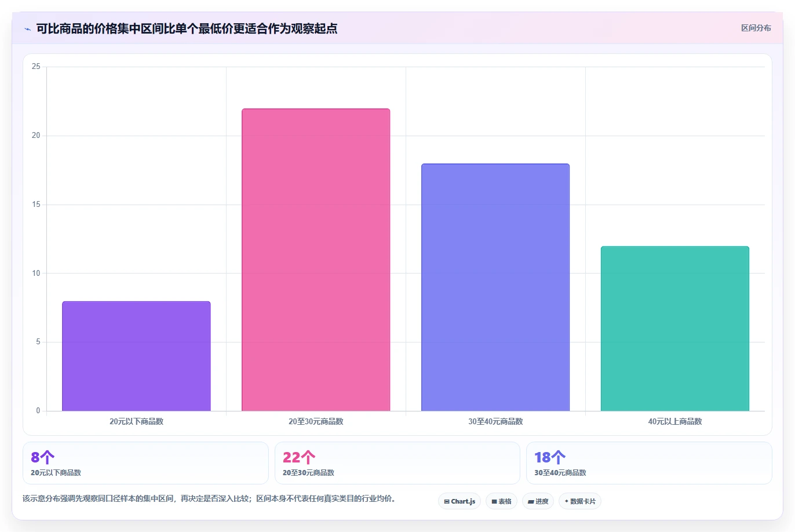The height and width of the screenshot is (532, 795).
Task: Click the card caption 30至40元商品数 under 18个
Action: pos(560,472)
